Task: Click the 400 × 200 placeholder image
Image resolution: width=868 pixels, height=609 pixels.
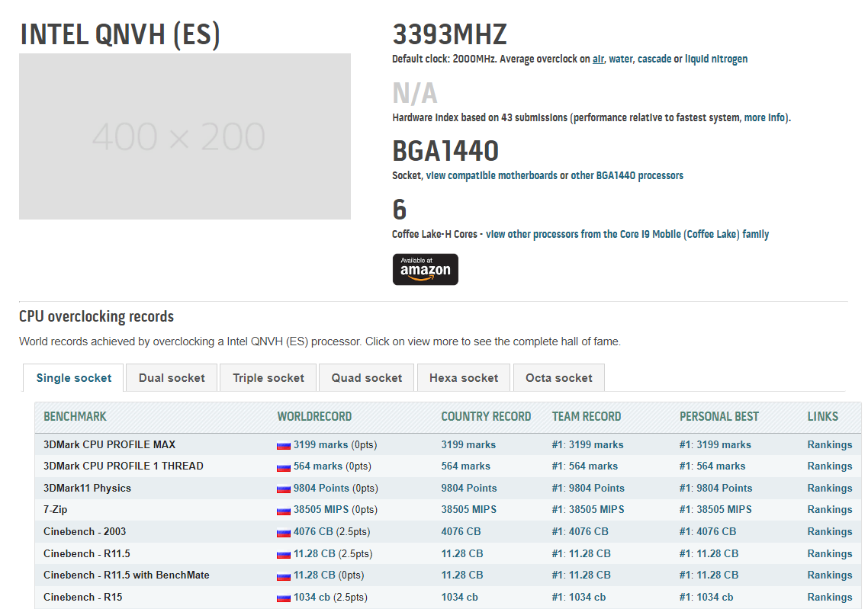Action: click(x=185, y=136)
